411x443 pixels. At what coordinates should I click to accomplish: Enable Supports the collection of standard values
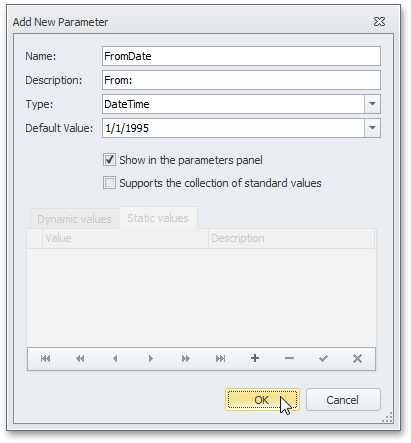pos(109,183)
